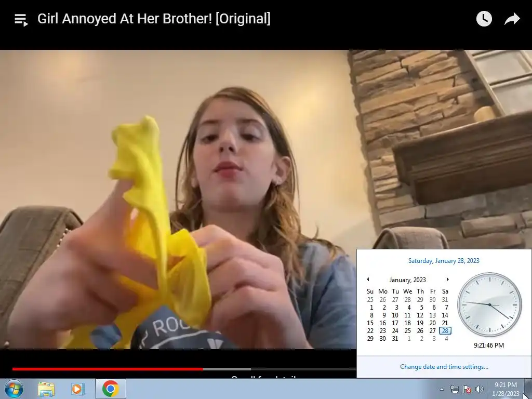Click the Saturday, January 28, 2023 date link
This screenshot has width=532, height=399.
point(444,261)
